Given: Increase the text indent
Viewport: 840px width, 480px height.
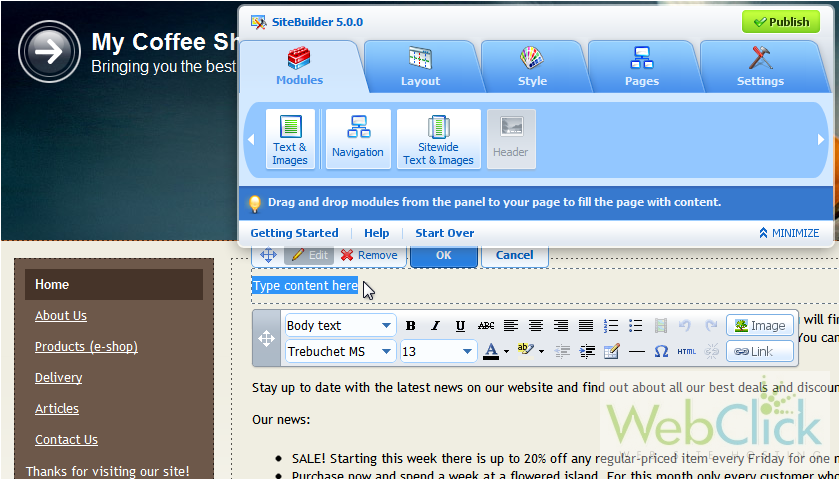Looking at the screenshot, I should tap(587, 351).
